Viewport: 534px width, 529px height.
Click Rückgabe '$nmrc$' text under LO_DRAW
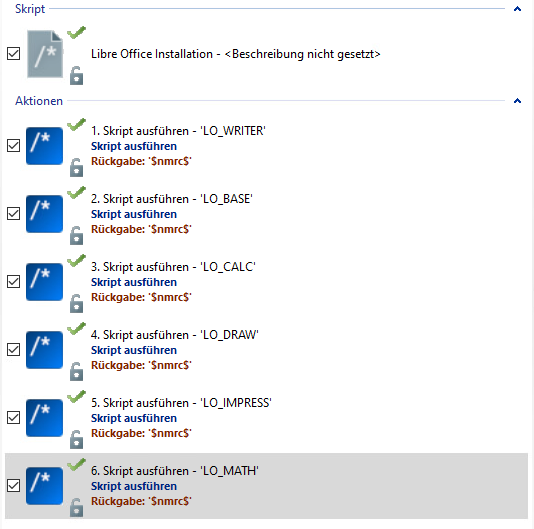pyautogui.click(x=141, y=365)
